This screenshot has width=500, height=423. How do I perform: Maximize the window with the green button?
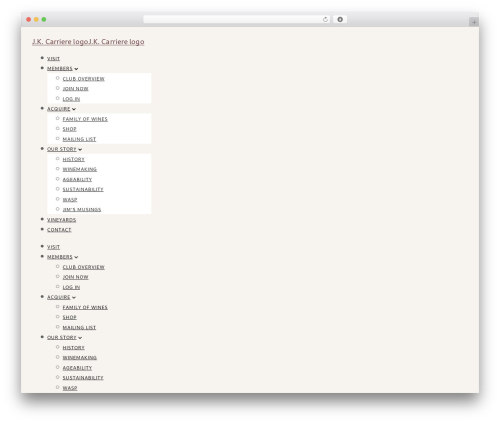click(x=44, y=19)
